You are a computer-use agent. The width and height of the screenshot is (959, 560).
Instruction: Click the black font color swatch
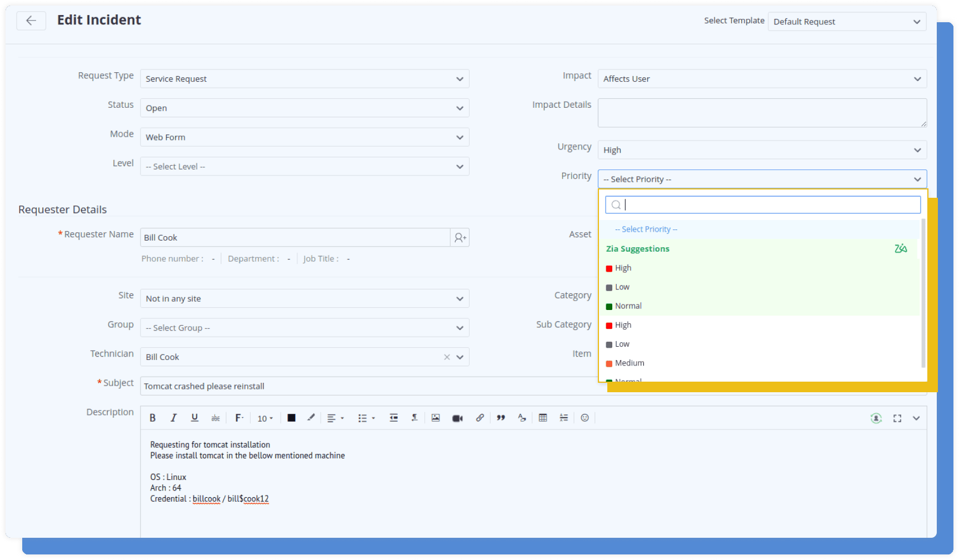291,418
